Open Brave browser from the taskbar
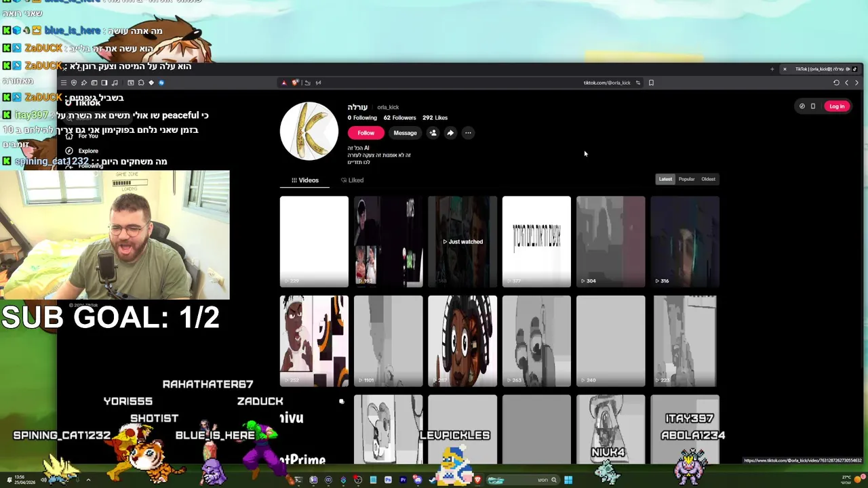868x488 pixels. pyautogui.click(x=478, y=480)
